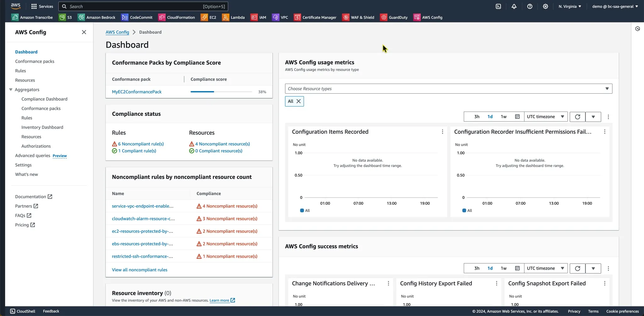The image size is (644, 316).
Task: Open Certificate Manager shortcut
Action: click(x=315, y=17)
